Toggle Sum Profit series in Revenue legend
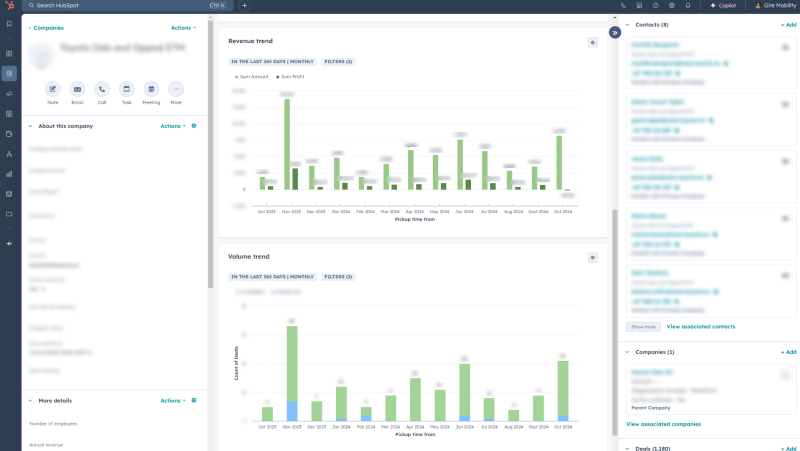This screenshot has width=800, height=451. point(290,77)
